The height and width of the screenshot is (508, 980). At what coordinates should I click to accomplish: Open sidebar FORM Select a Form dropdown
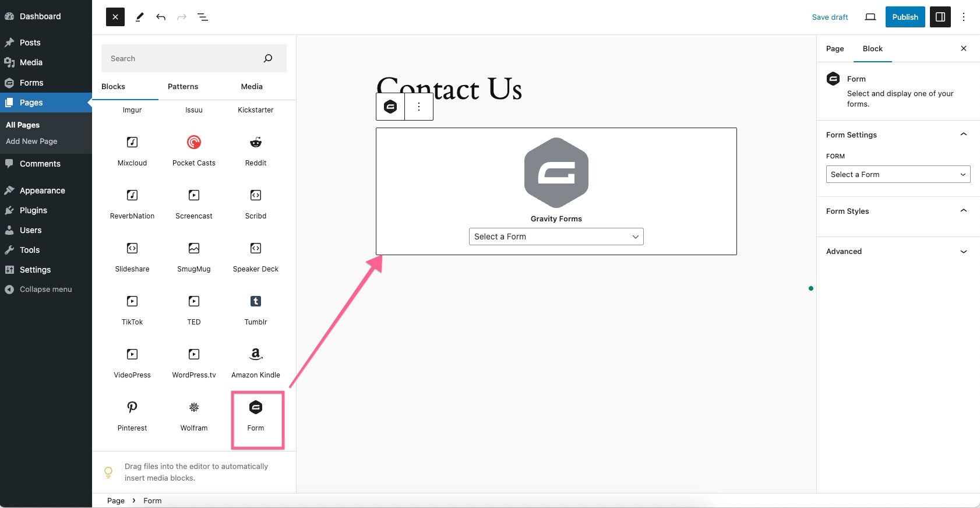[898, 174]
